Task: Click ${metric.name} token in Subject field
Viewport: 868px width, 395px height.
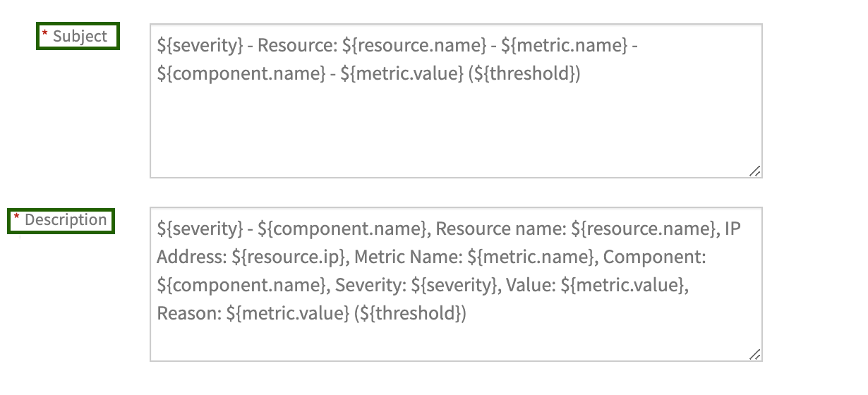Action: coord(564,46)
